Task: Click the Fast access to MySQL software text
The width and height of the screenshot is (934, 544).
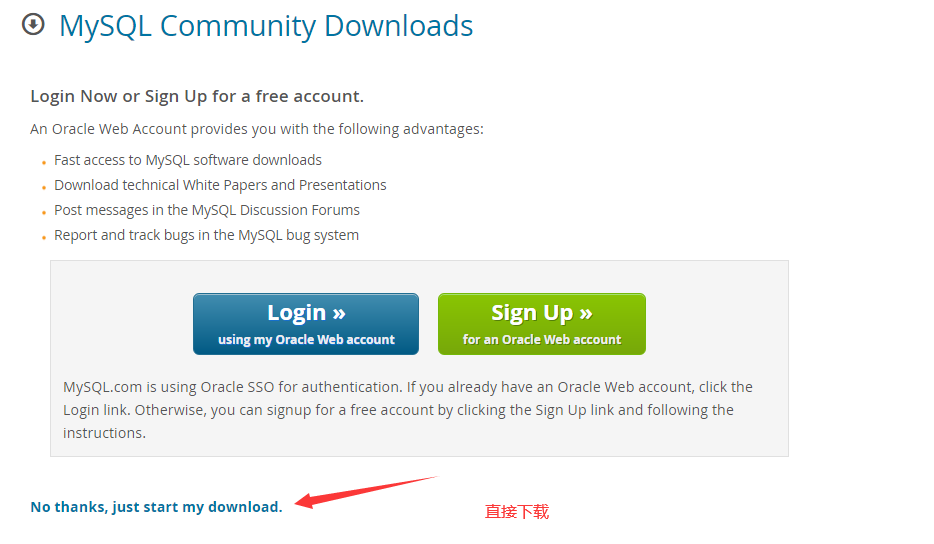Action: (x=188, y=160)
